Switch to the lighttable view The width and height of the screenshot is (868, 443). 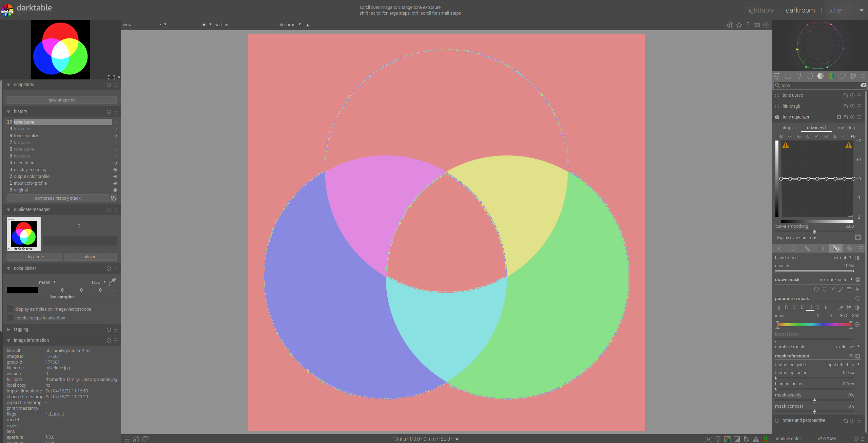[x=760, y=10]
